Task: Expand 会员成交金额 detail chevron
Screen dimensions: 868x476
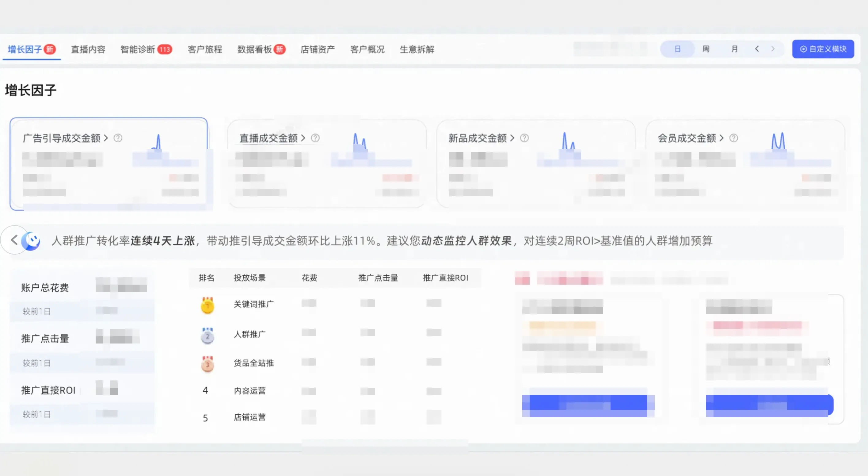Action: 721,138
